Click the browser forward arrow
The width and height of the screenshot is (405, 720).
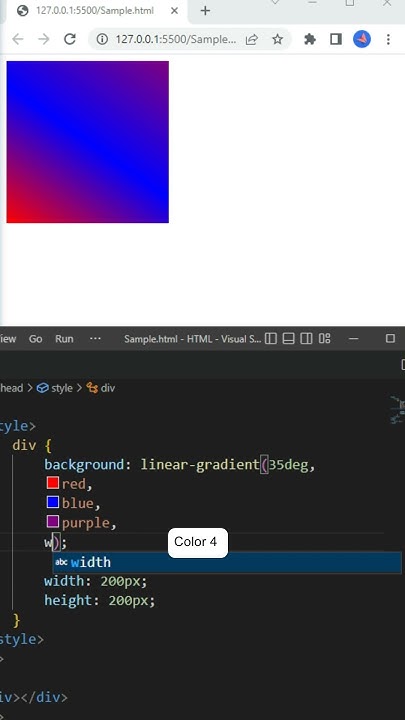point(44,39)
